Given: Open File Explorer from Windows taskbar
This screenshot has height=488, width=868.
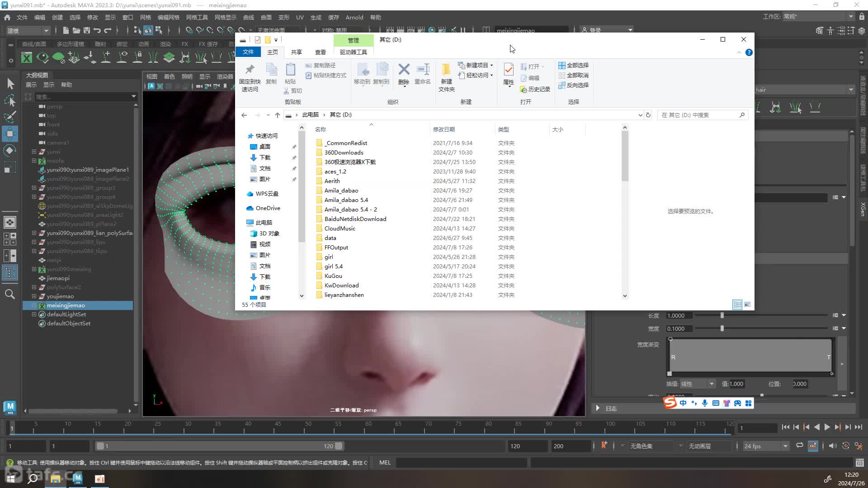Looking at the screenshot, I should click(56, 479).
